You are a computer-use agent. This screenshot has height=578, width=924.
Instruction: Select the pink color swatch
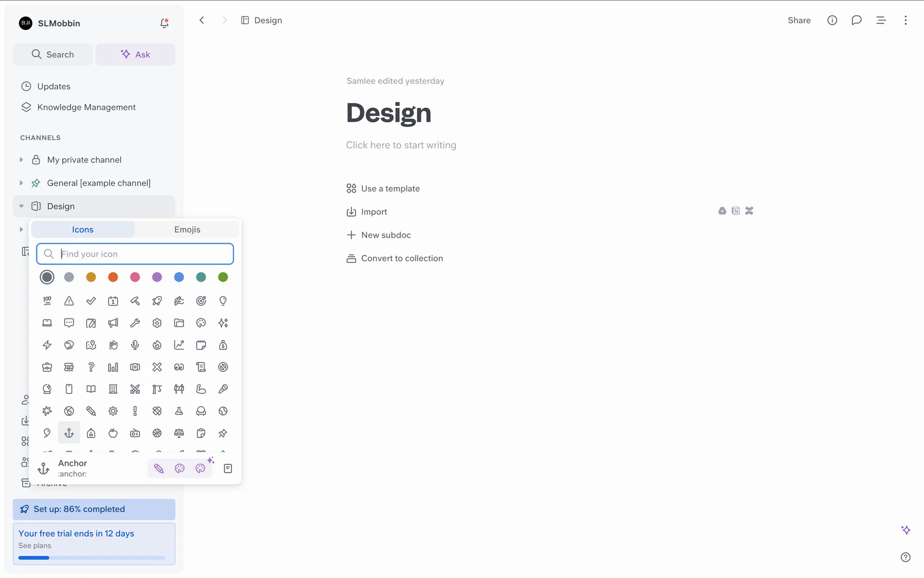coord(135,277)
